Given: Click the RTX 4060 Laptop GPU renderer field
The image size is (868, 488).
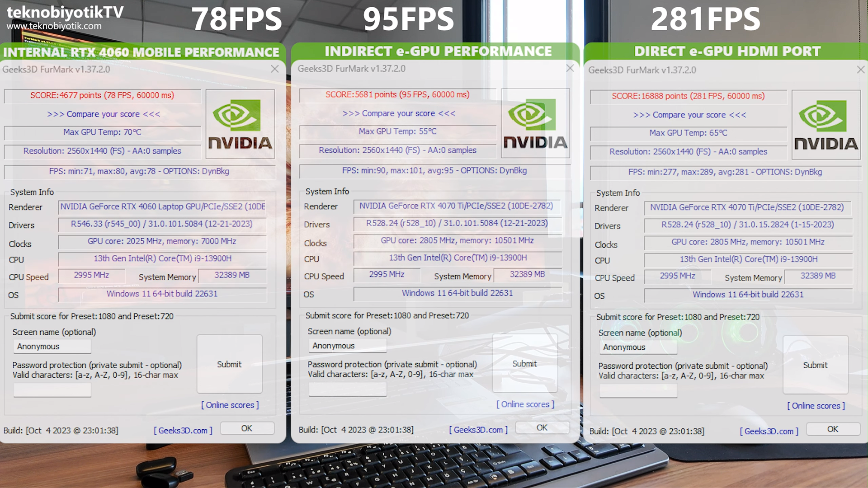Looking at the screenshot, I should 162,206.
